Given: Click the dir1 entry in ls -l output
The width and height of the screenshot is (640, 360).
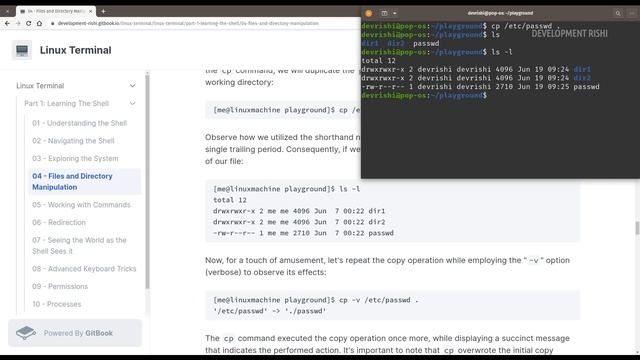Looking at the screenshot, I should [x=582, y=69].
